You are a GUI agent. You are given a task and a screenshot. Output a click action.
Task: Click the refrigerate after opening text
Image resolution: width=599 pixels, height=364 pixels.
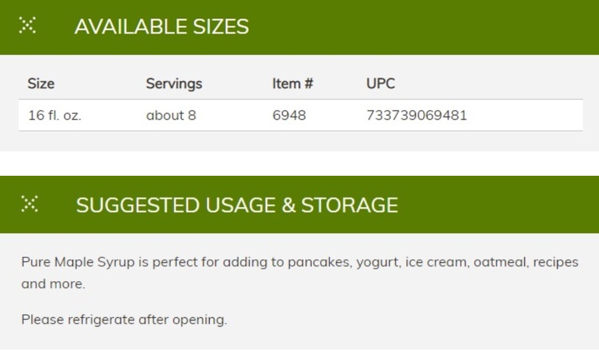click(x=124, y=319)
